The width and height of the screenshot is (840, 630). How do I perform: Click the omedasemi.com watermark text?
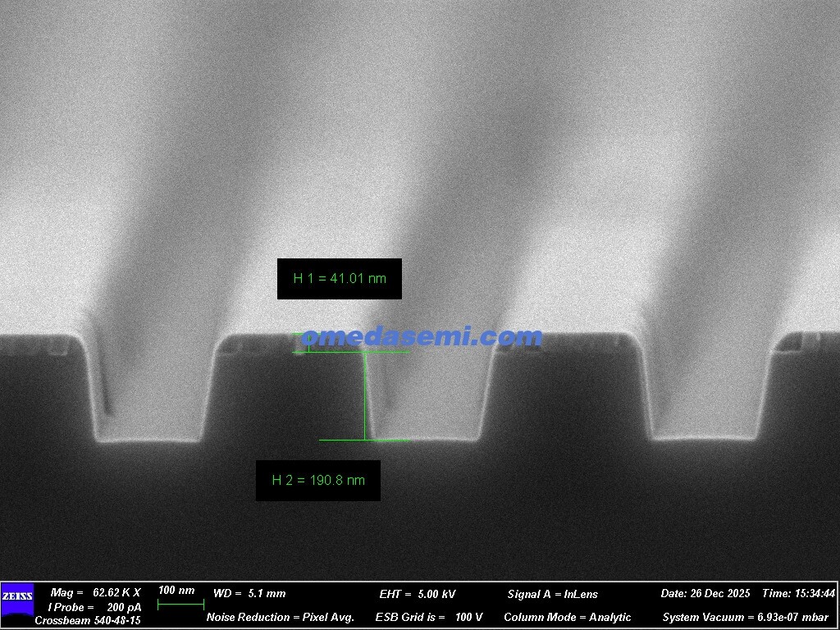(x=422, y=336)
